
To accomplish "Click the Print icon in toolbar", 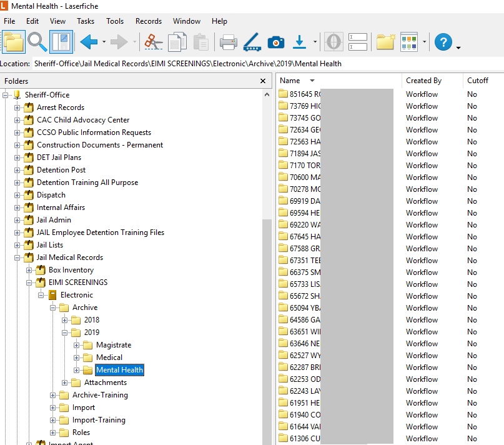I will 228,42.
